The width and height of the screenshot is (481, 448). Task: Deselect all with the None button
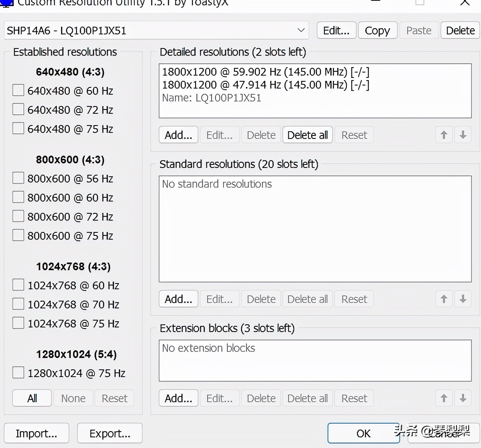tap(73, 398)
